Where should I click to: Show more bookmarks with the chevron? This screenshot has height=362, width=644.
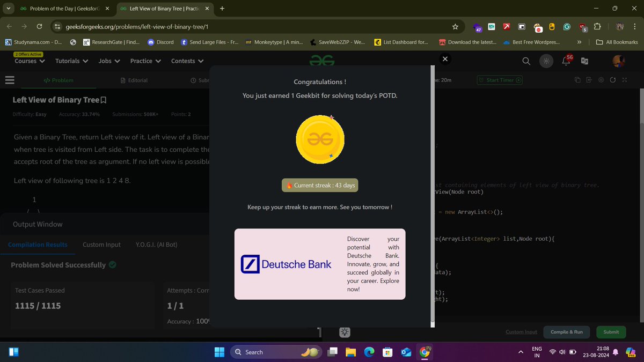579,42
